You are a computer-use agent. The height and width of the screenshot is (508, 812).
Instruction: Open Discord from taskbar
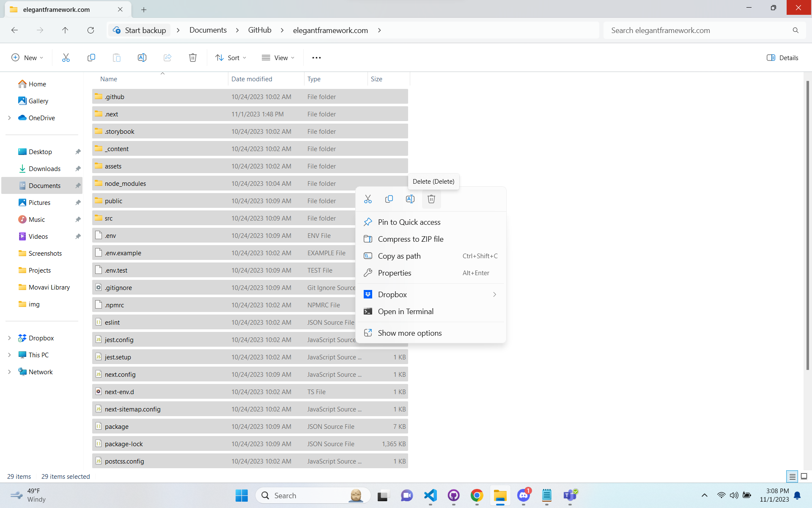click(524, 495)
